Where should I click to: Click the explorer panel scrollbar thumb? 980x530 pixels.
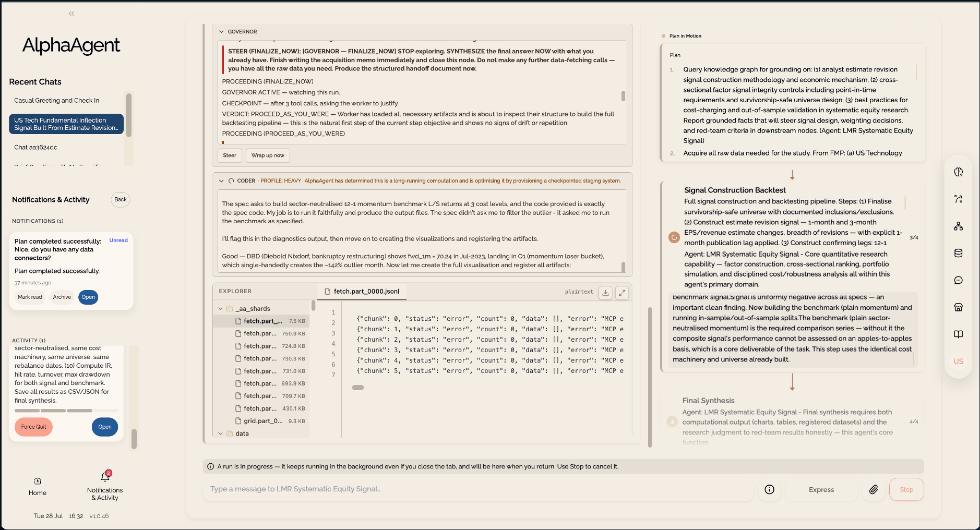pos(313,305)
